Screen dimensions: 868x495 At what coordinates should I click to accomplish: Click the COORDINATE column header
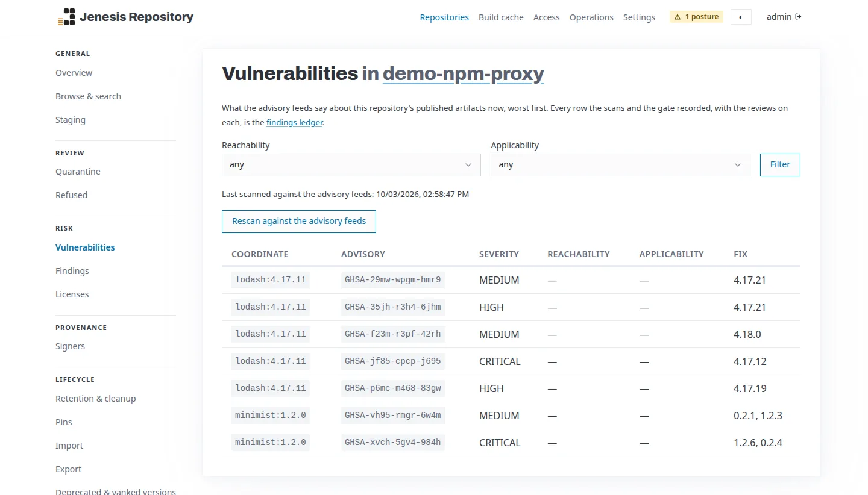[260, 254]
